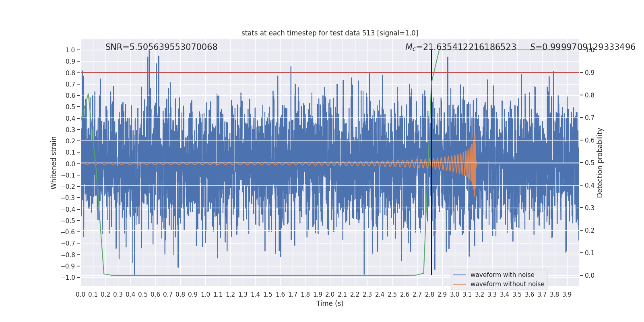
Task: Select 'waveform without noise' legend entry
Action: click(x=507, y=284)
